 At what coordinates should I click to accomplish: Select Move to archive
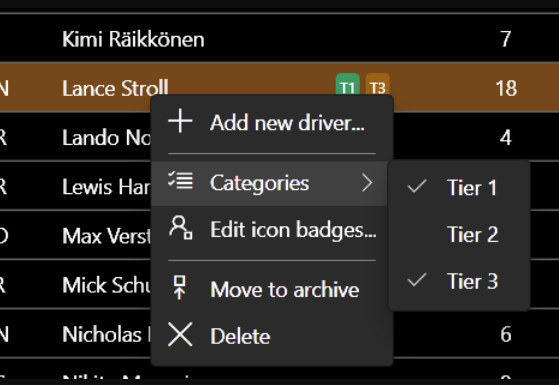coord(272,289)
